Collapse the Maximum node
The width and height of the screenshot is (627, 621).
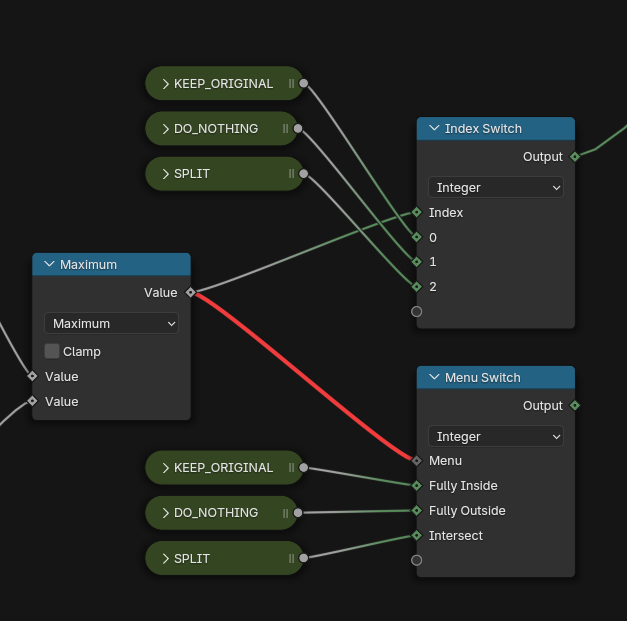tap(49, 264)
